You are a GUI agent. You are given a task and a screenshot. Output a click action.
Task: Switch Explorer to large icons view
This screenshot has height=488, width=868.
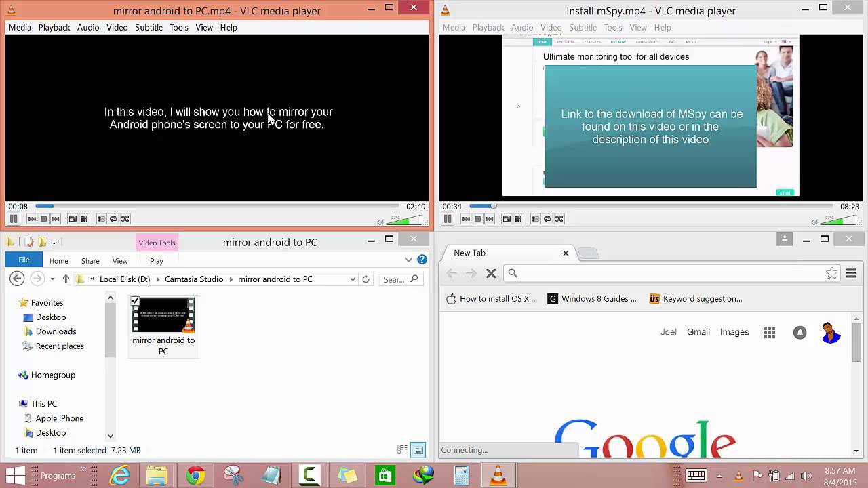click(x=418, y=450)
